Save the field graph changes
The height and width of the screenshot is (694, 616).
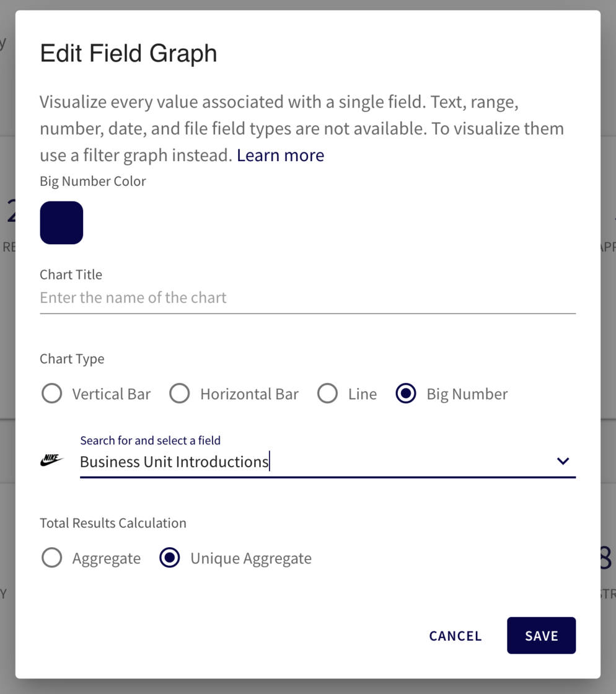[x=541, y=635]
